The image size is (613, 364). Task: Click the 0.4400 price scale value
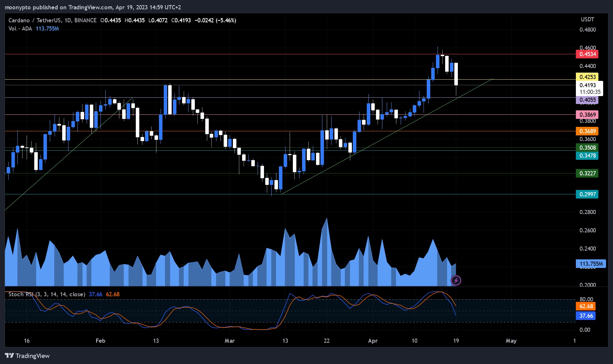pos(588,66)
